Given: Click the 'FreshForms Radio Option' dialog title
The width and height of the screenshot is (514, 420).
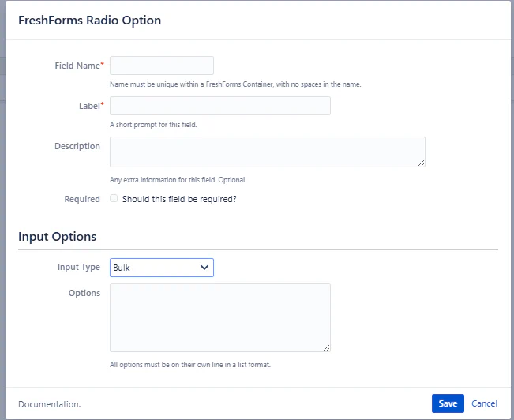Looking at the screenshot, I should [89, 21].
